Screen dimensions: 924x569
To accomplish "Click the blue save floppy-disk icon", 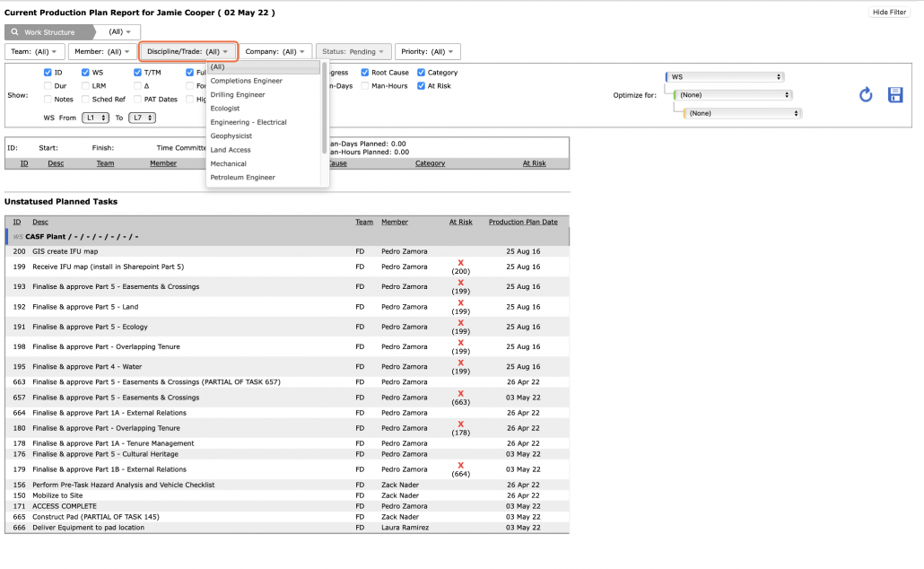I will coord(895,95).
